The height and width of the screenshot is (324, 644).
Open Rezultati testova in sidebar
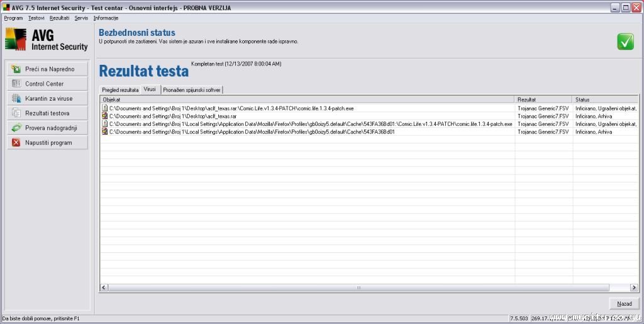48,113
